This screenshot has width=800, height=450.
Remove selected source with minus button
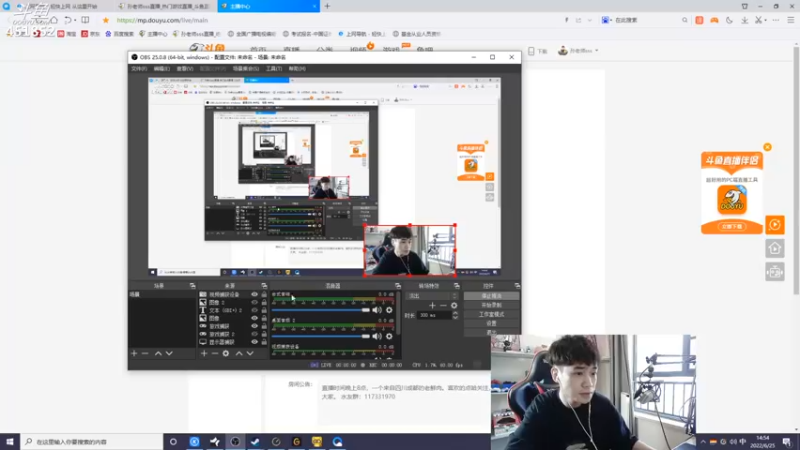tap(215, 353)
